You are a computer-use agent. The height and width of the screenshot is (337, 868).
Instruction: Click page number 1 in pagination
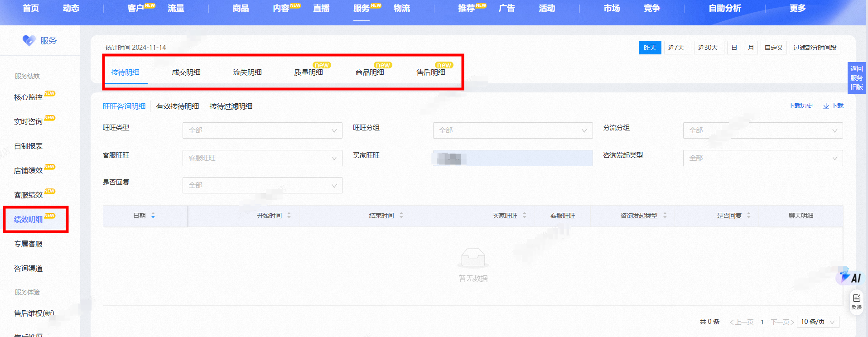[762, 322]
